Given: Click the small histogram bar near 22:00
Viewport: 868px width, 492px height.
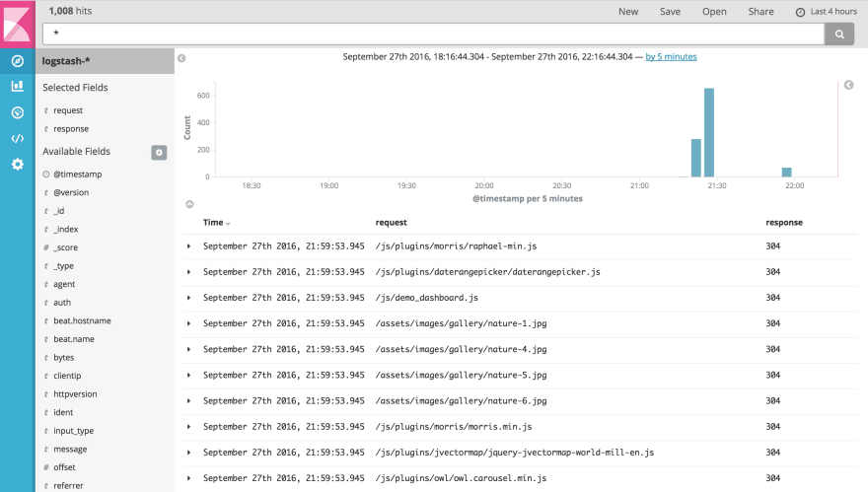Looking at the screenshot, I should pos(786,173).
